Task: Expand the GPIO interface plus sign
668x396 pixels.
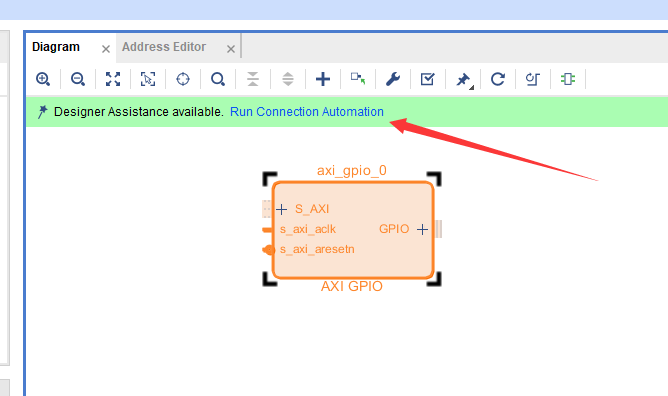Action: click(x=422, y=230)
